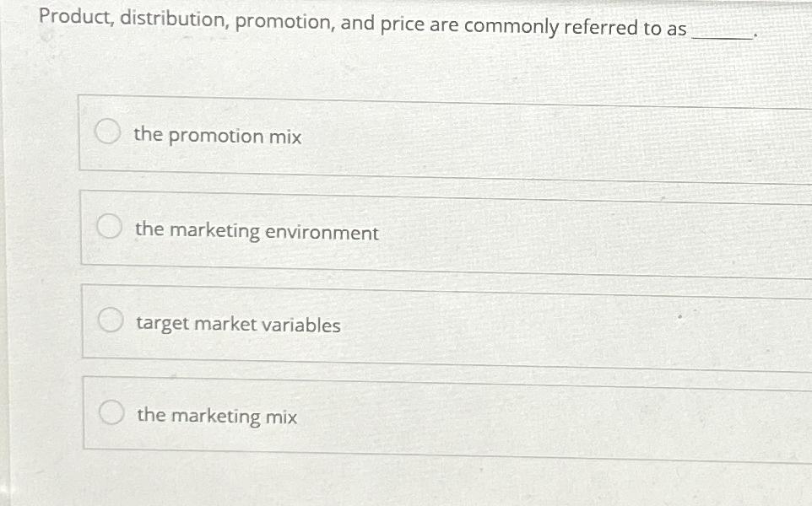Click the word 'mix' in last option
812x506 pixels.
[x=282, y=417]
